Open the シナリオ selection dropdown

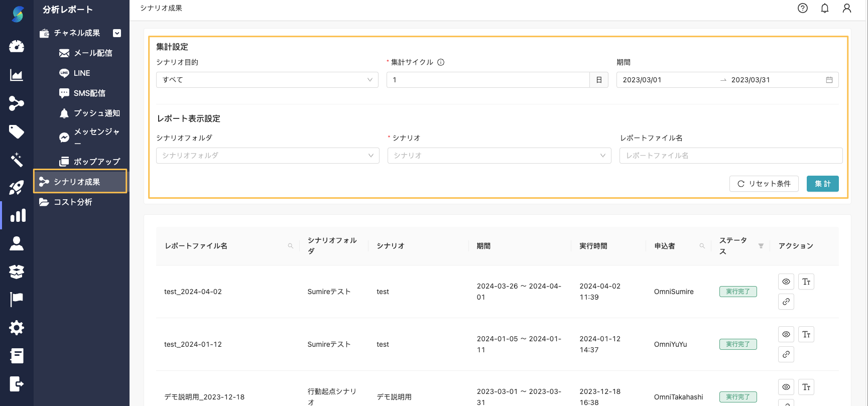point(499,156)
